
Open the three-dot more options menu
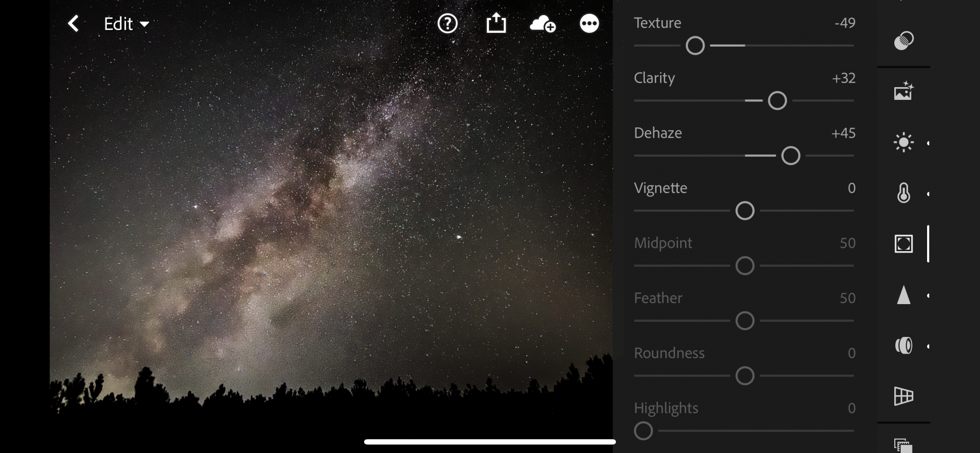[589, 24]
